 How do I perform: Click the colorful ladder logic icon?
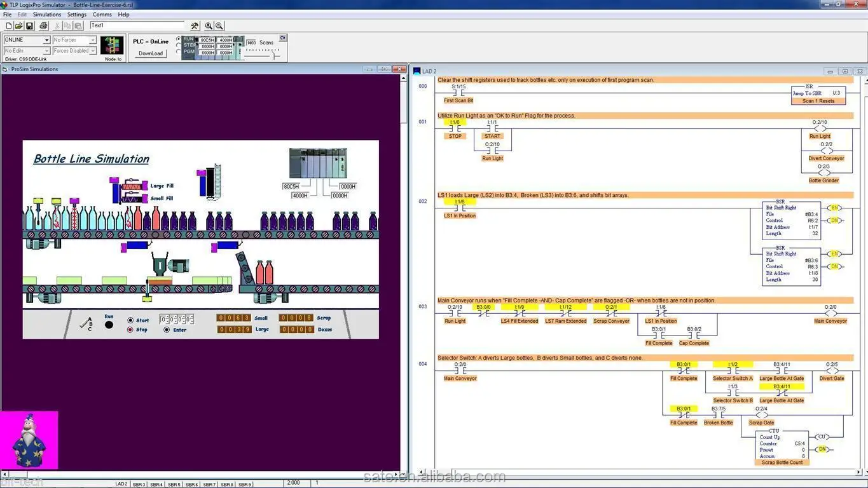113,45
